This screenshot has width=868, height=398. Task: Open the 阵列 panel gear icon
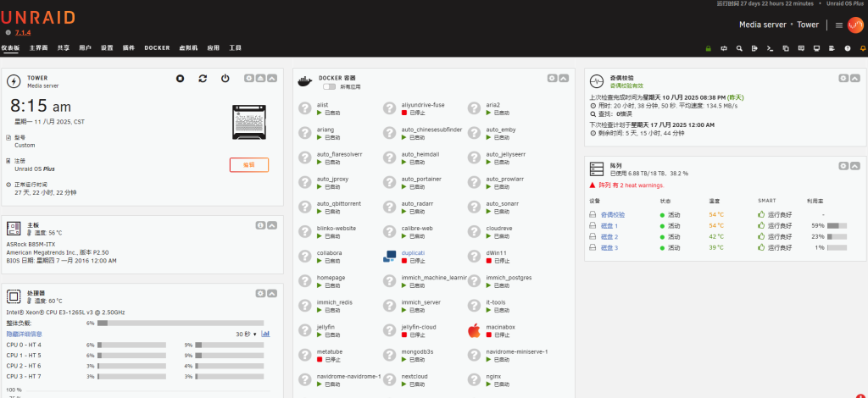click(x=843, y=166)
